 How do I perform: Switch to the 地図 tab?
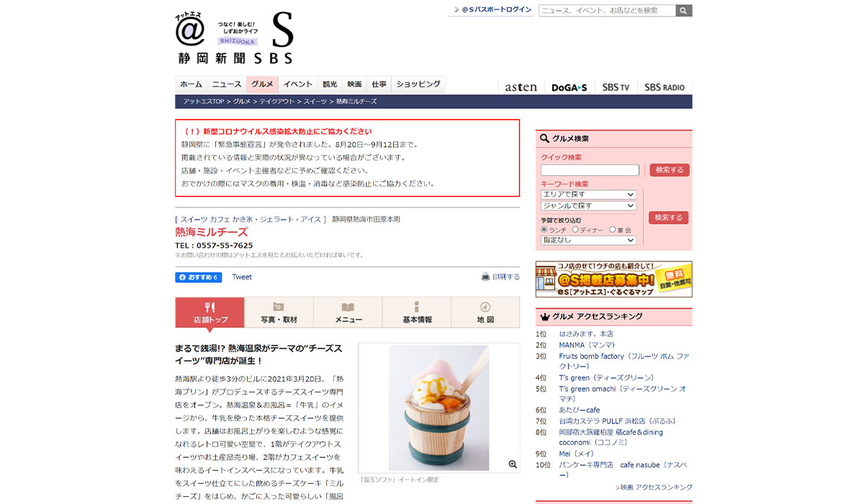tap(485, 312)
